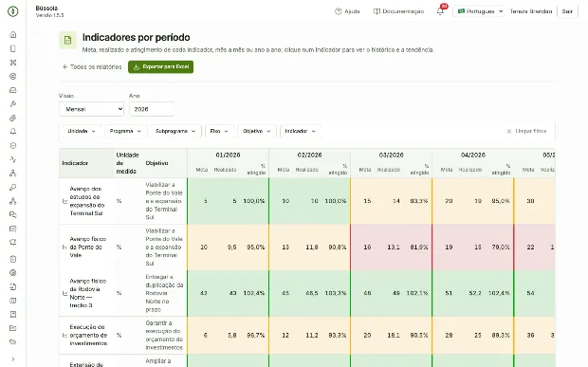The height and width of the screenshot is (367, 588).
Task: Click the gavel-shaped icon in the sidebar
Action: pyautogui.click(x=12, y=103)
